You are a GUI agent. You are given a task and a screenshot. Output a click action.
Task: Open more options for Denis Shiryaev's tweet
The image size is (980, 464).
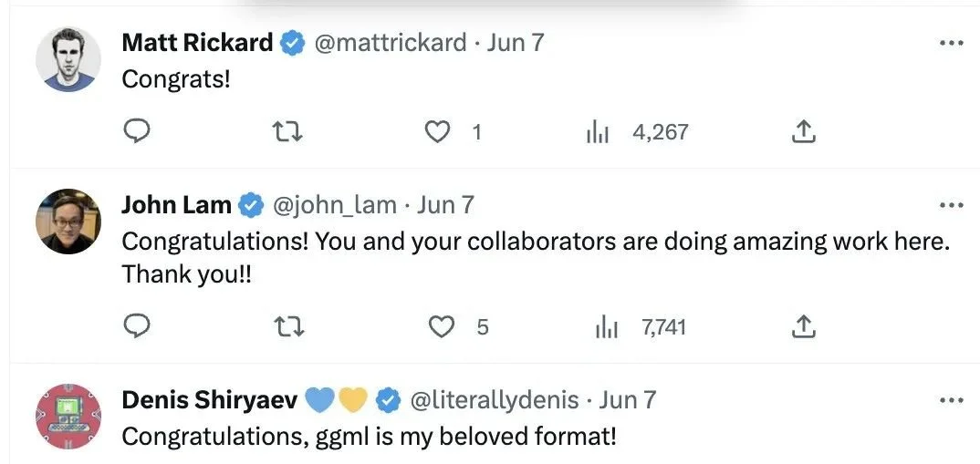(x=952, y=399)
